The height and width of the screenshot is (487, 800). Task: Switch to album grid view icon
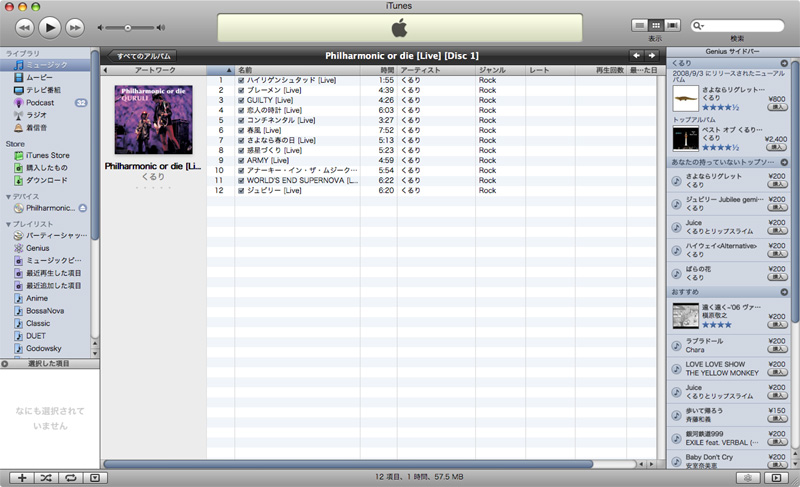tap(656, 25)
